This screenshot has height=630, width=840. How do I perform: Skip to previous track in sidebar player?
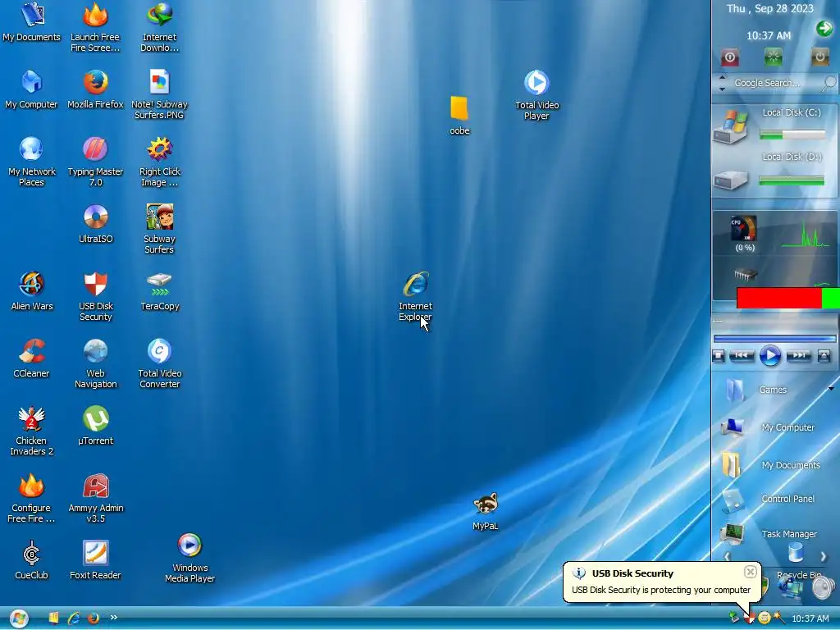pos(742,356)
